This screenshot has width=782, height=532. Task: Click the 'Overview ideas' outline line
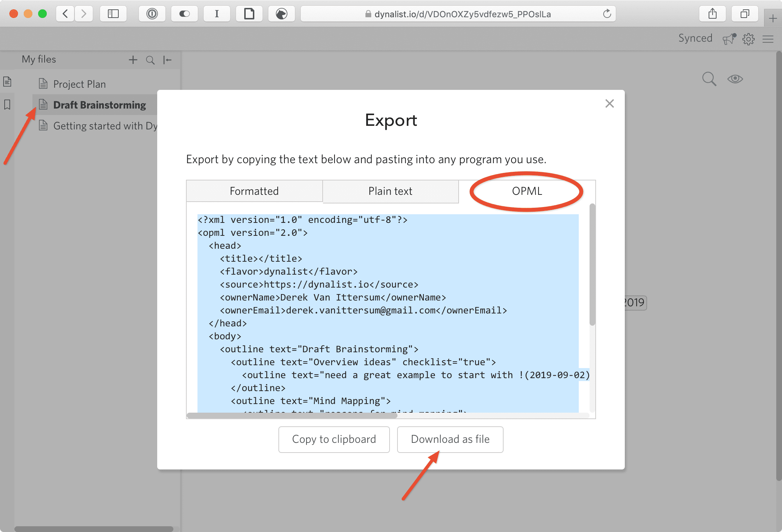(363, 362)
